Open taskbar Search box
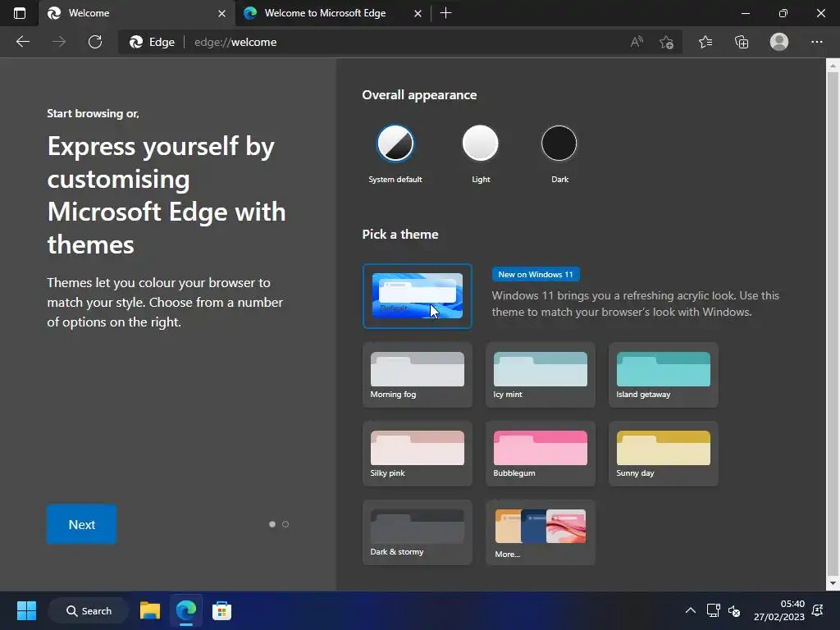Viewport: 840px width, 630px height. 89,610
